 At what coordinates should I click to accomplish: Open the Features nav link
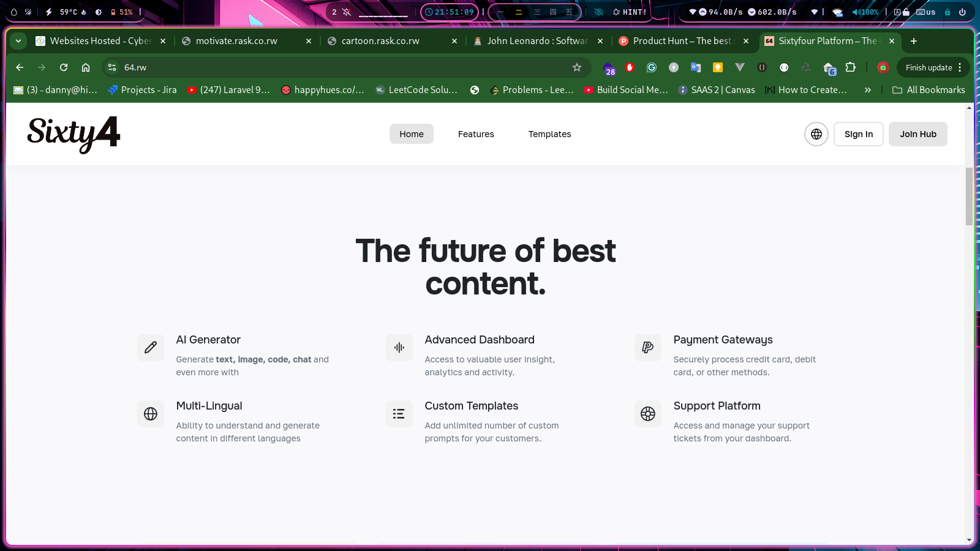(x=476, y=134)
